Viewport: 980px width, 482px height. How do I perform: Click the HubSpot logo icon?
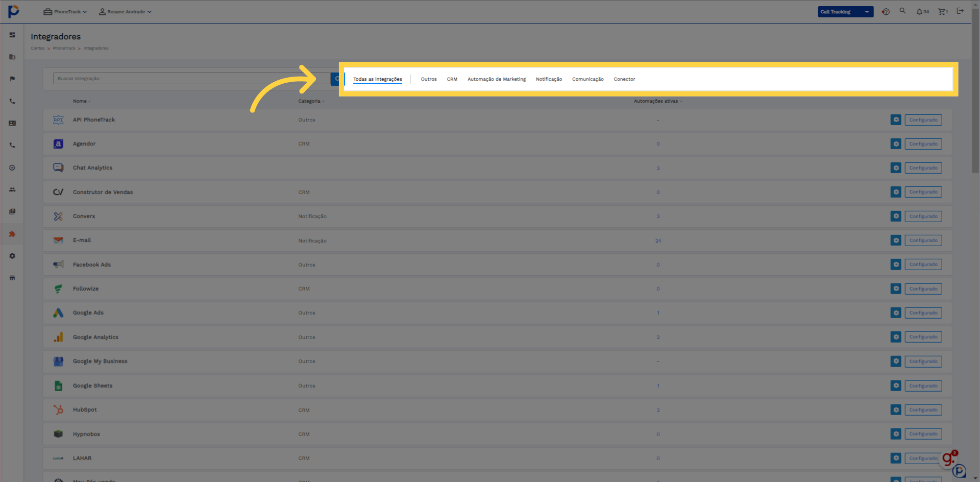58,409
